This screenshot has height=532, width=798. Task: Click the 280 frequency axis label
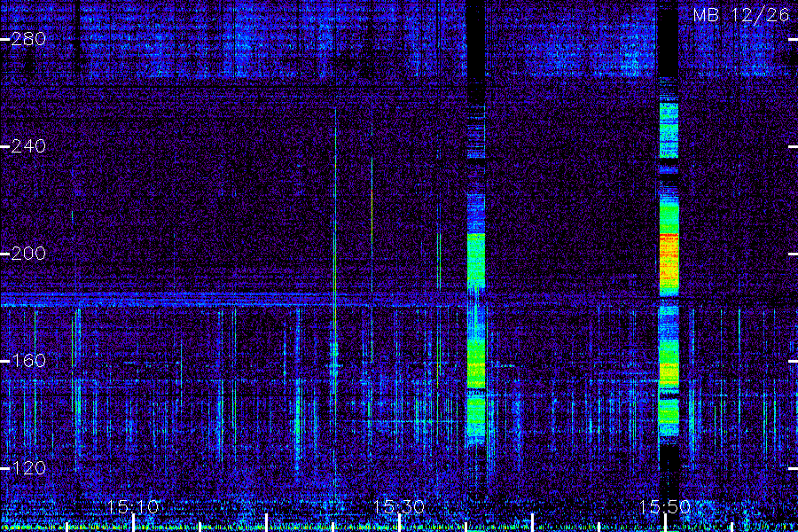(28, 39)
